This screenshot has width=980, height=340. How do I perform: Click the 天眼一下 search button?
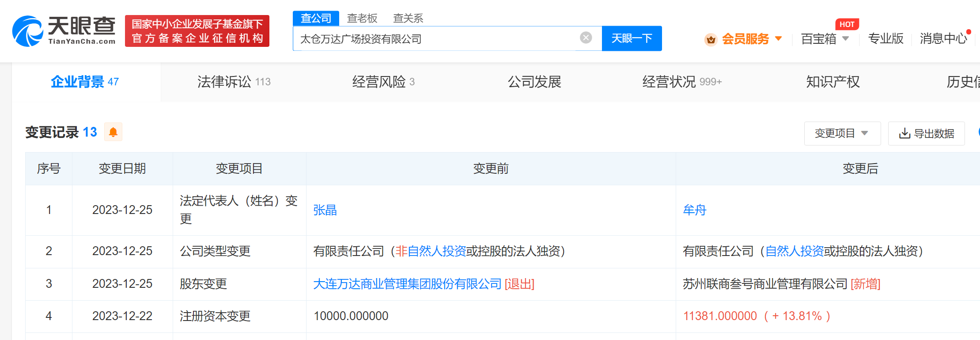click(x=632, y=38)
